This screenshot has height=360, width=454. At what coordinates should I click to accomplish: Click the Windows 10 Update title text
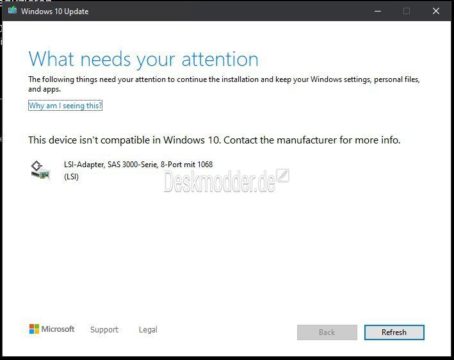point(55,11)
